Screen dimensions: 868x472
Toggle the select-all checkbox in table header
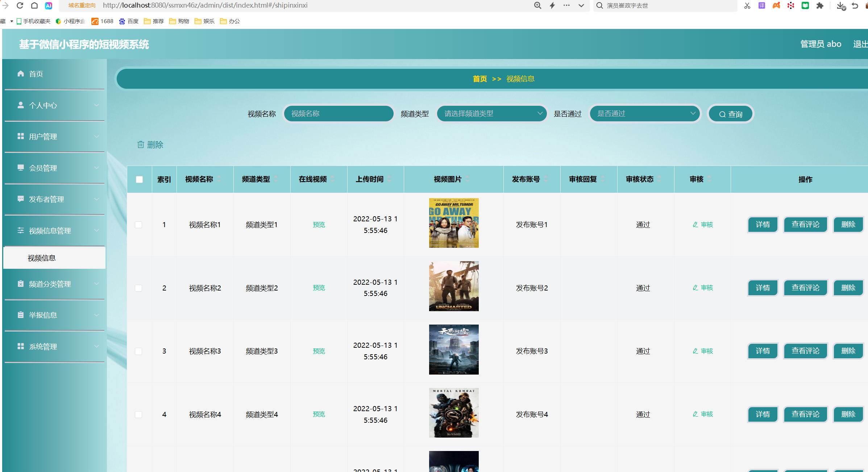click(x=139, y=179)
